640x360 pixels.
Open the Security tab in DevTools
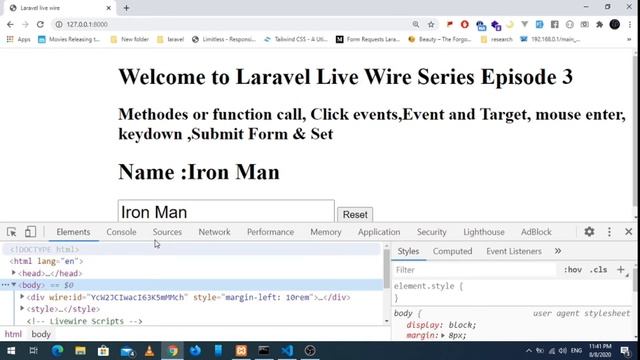coord(431,232)
